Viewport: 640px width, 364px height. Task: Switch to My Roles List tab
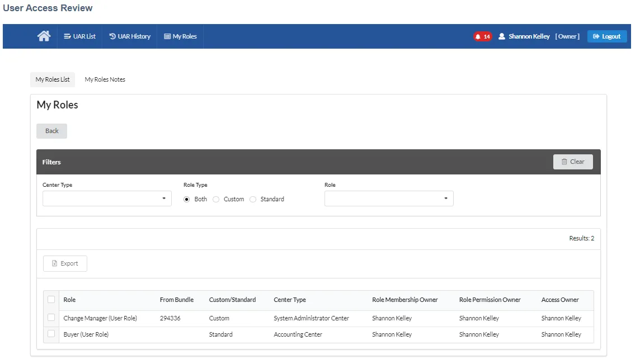53,79
